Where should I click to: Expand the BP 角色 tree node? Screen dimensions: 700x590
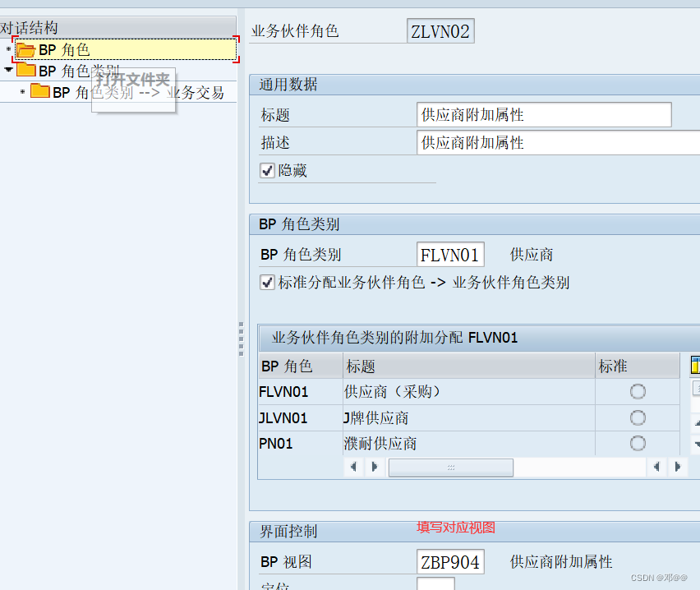(7, 49)
